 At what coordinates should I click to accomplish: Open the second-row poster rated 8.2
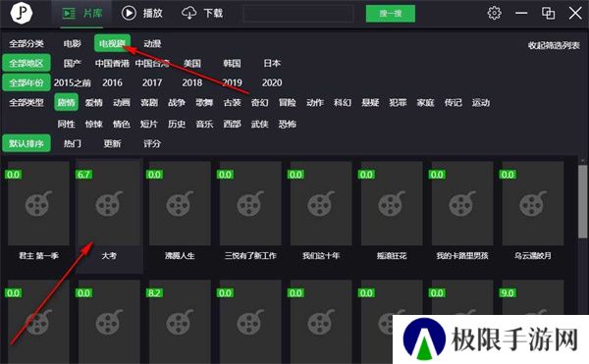[180, 322]
